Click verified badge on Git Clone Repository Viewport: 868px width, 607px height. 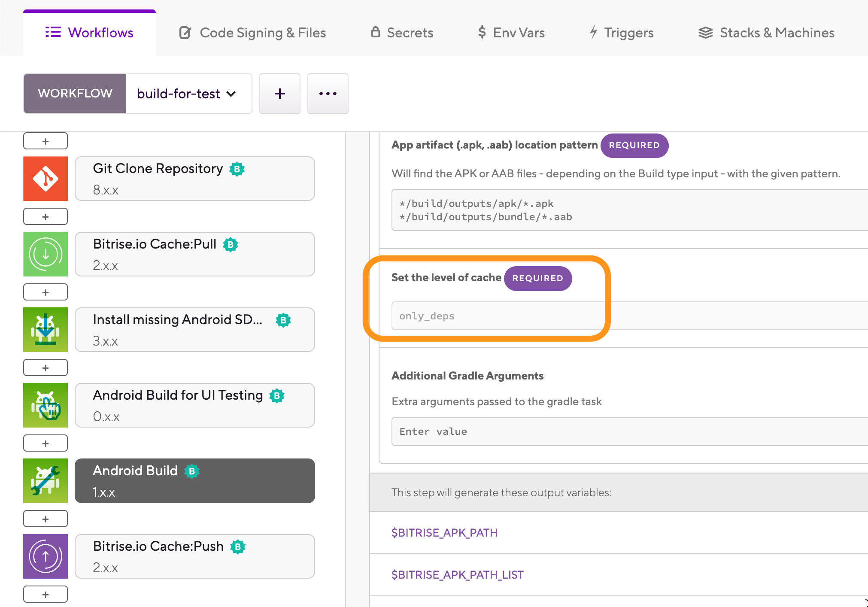(237, 169)
